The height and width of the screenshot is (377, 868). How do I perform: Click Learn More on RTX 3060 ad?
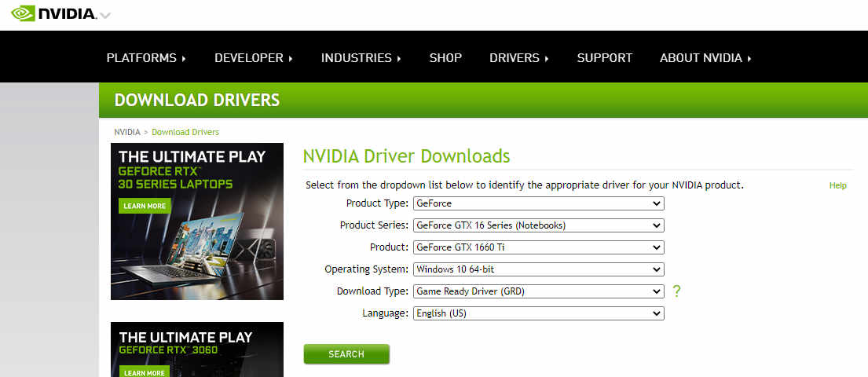pyautogui.click(x=145, y=372)
